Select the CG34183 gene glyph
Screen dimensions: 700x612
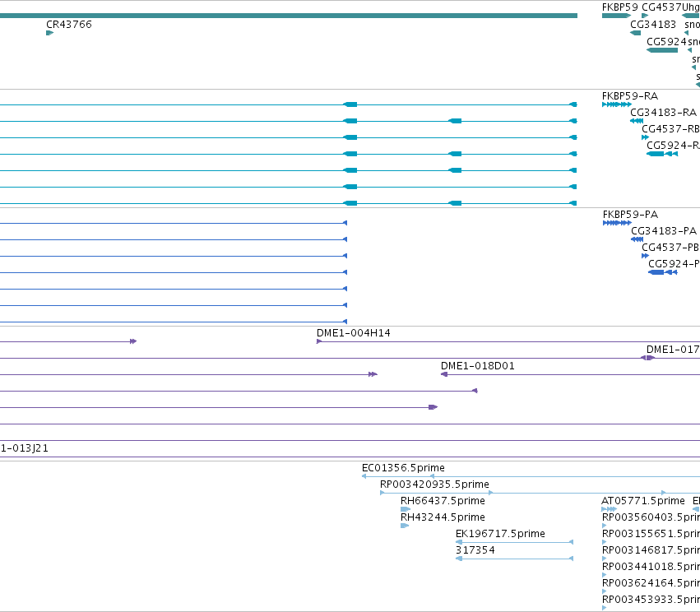(635, 33)
